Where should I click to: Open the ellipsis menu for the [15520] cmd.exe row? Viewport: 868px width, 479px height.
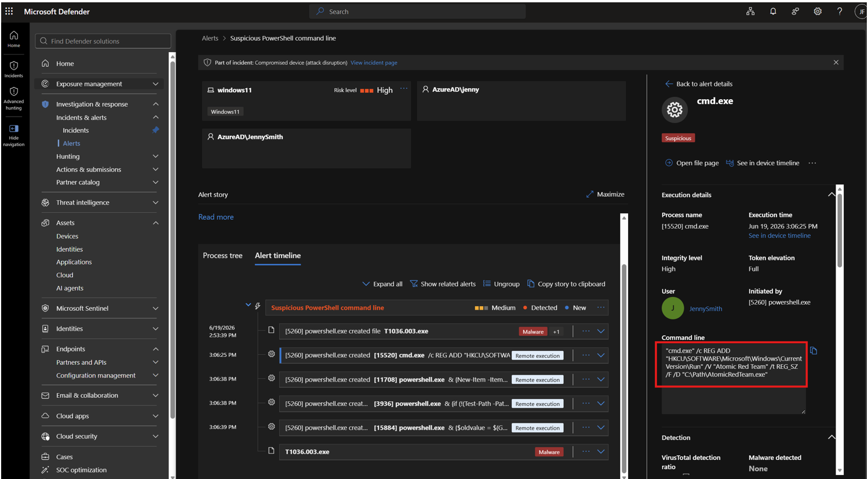(x=586, y=355)
